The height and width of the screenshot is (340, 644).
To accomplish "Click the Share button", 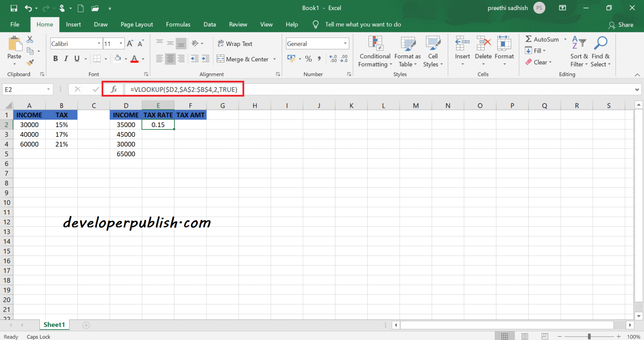I will (x=621, y=25).
